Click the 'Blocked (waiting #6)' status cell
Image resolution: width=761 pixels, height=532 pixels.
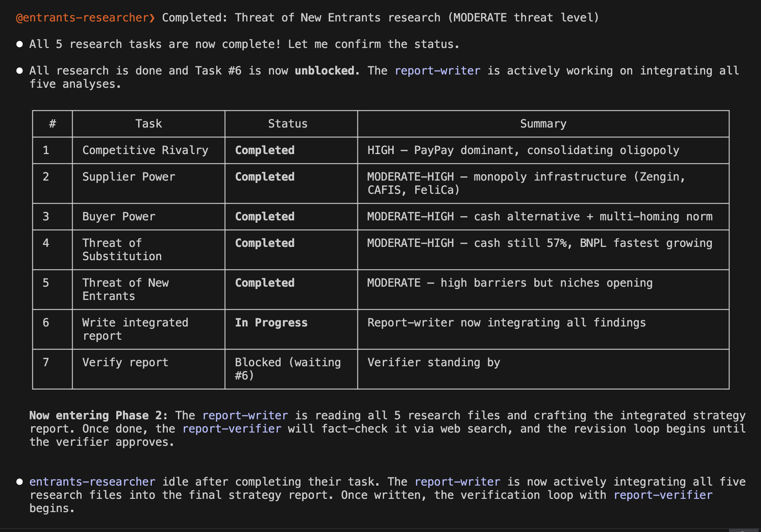point(287,369)
